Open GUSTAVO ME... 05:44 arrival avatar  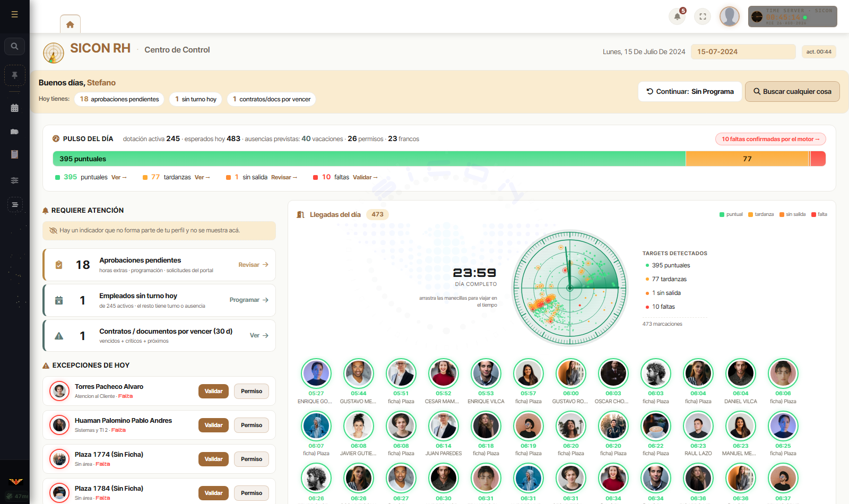pos(359,373)
